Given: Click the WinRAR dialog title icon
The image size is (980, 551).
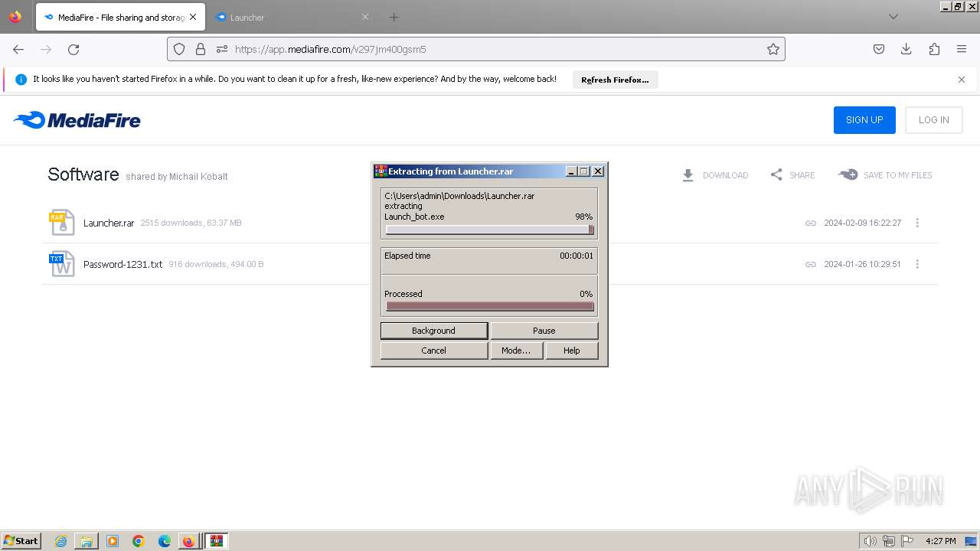Looking at the screenshot, I should tap(381, 171).
